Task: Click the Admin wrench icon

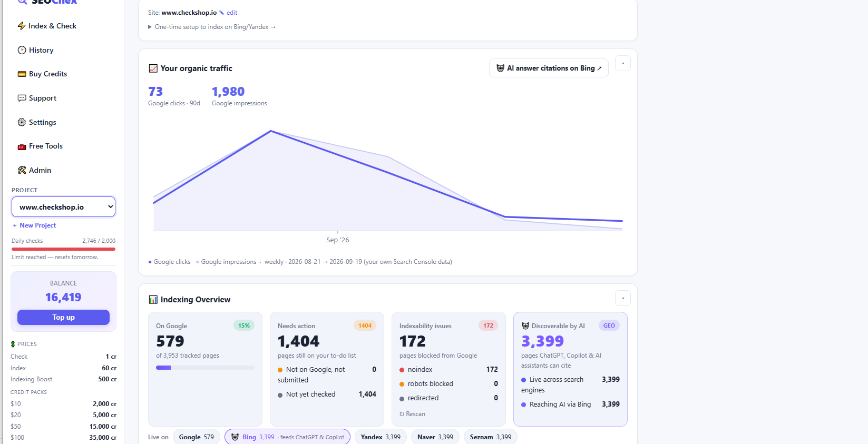Action: (22, 170)
